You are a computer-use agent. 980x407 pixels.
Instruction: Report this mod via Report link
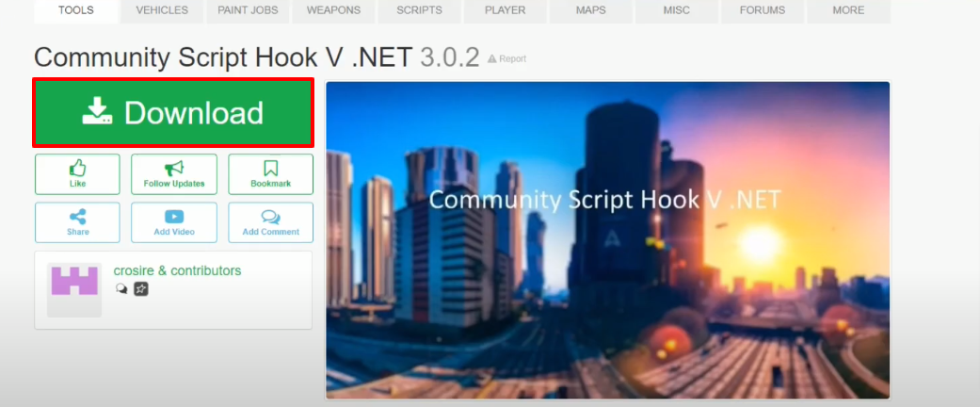(506, 58)
